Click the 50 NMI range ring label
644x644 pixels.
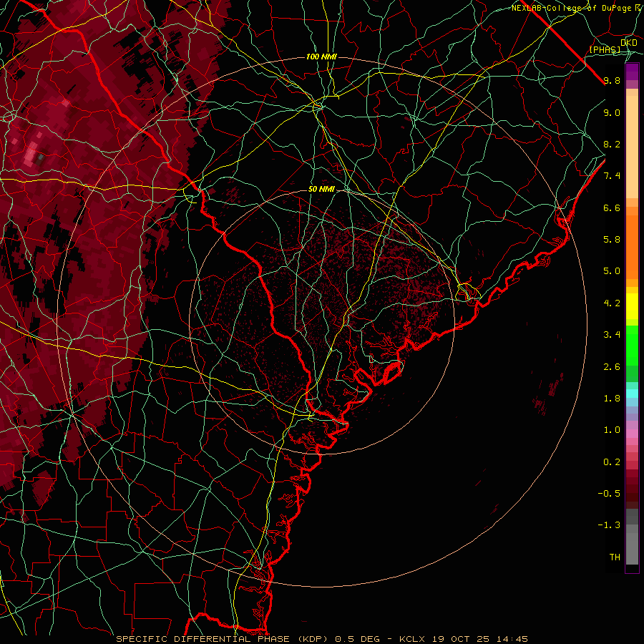321,189
